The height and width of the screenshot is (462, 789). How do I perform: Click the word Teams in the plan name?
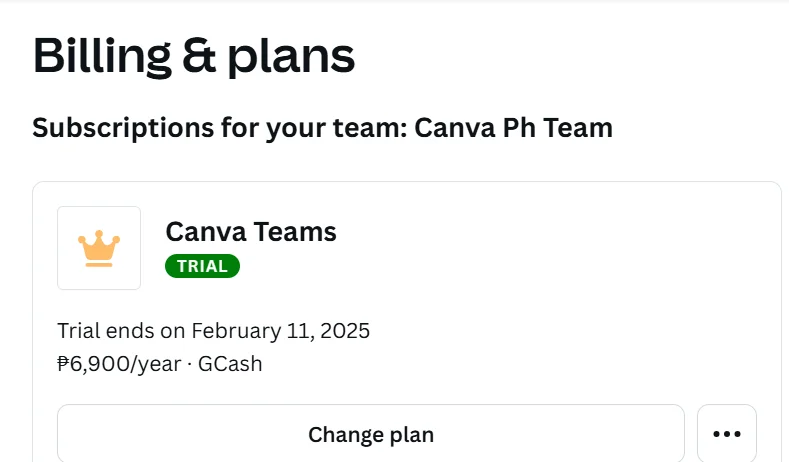[x=295, y=232]
